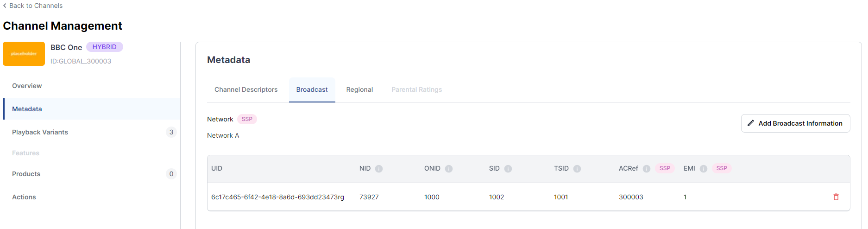Open the Regional tab
This screenshot has height=229, width=868.
359,89
